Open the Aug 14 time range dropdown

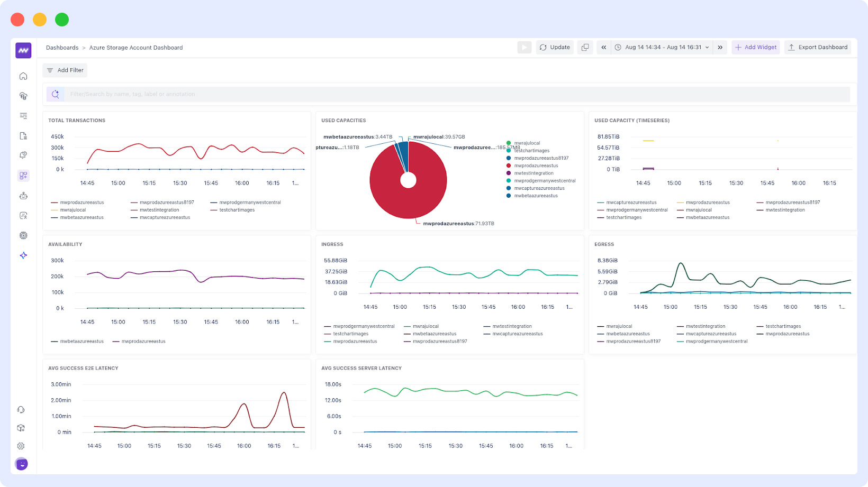coord(662,47)
